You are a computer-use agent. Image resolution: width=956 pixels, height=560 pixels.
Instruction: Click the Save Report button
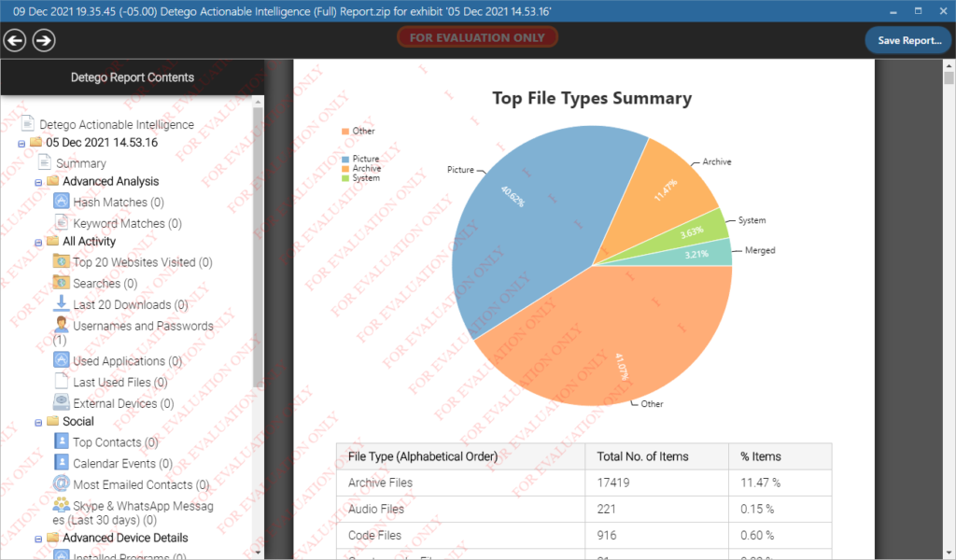click(x=909, y=40)
